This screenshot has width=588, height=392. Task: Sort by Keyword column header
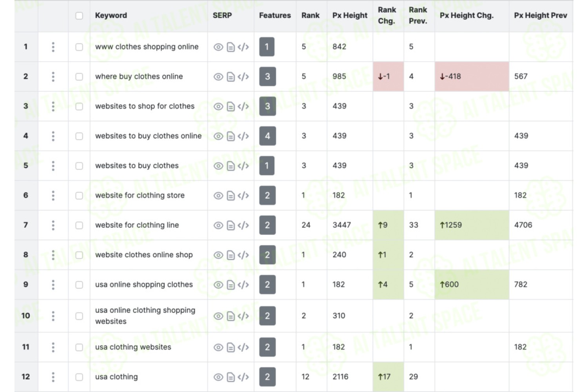(111, 16)
